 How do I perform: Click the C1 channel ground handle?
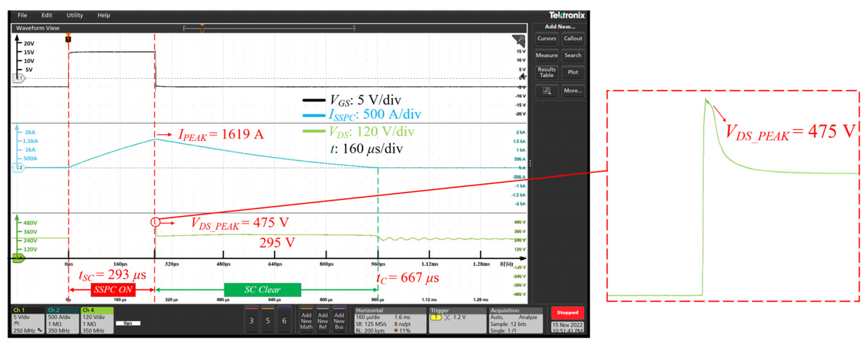[19, 78]
